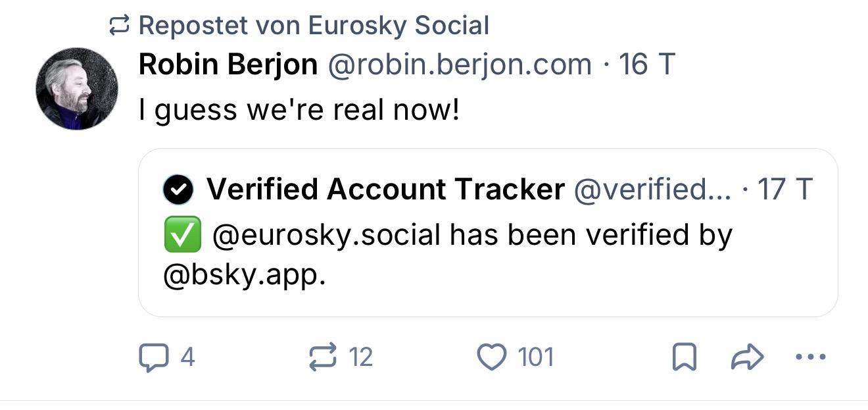Click the Verified Account Tracker avatar badge

(x=178, y=190)
